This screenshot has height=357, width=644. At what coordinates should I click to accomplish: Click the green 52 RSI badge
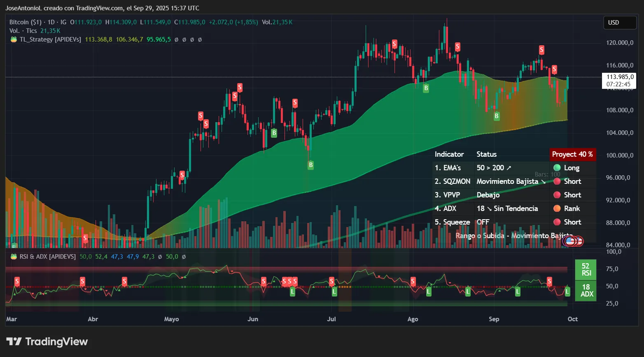[x=585, y=269]
